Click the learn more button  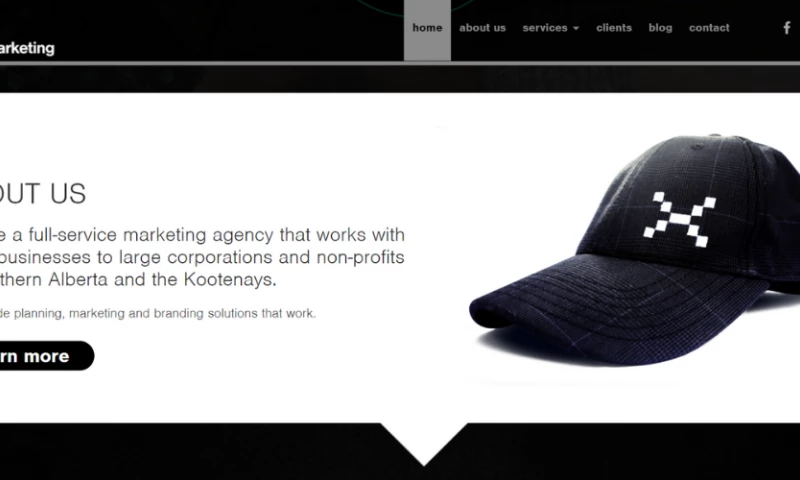point(46,356)
